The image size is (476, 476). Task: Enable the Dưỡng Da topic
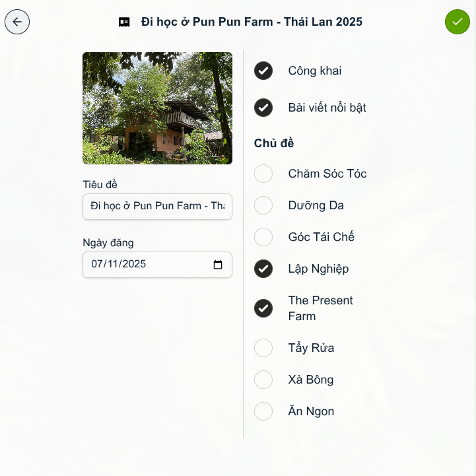pyautogui.click(x=263, y=205)
